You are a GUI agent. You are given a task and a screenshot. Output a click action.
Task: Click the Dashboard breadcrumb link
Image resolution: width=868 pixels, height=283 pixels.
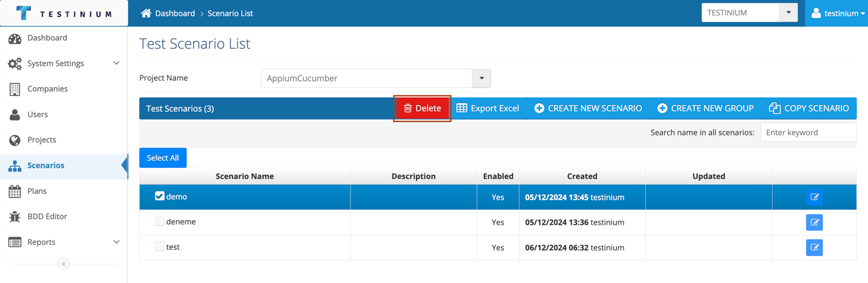coord(175,13)
